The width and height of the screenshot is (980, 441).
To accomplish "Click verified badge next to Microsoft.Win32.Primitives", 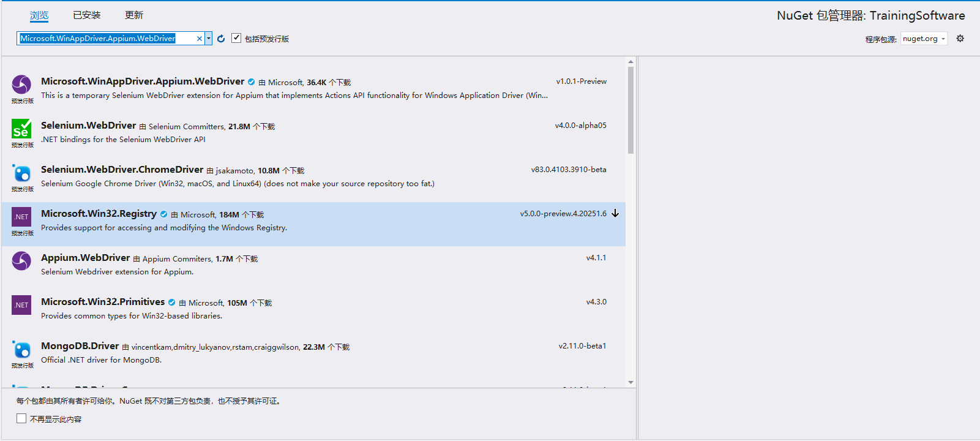I will [x=171, y=303].
